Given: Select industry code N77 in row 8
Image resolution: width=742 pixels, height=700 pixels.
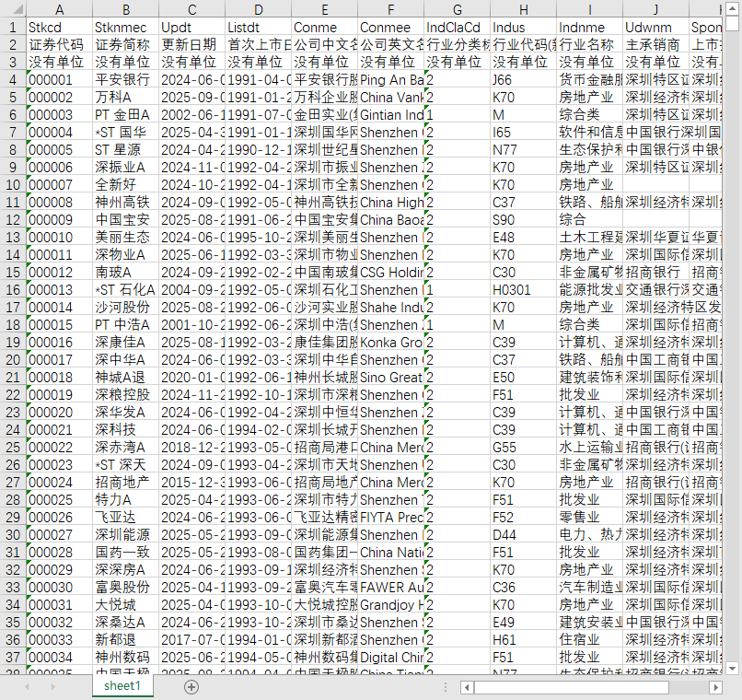Looking at the screenshot, I should 524,149.
